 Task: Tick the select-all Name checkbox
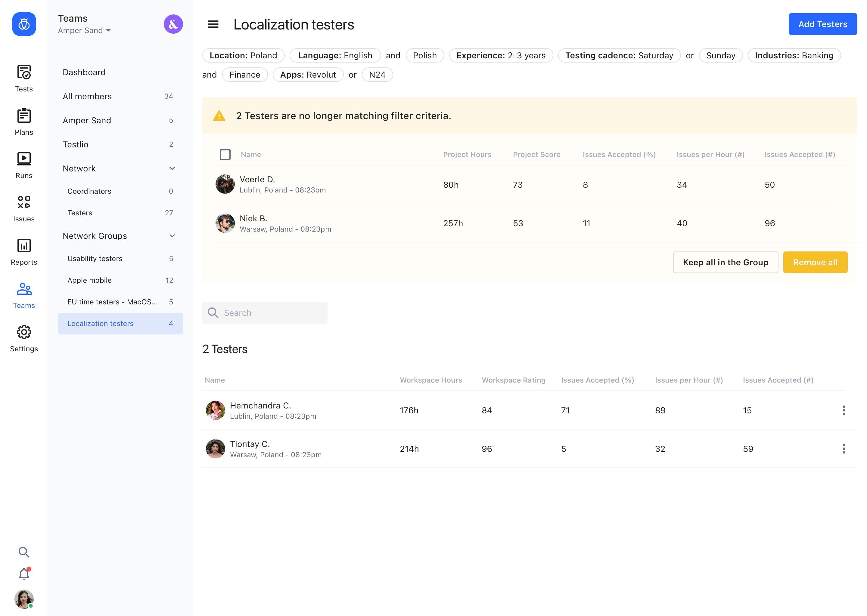coord(225,154)
